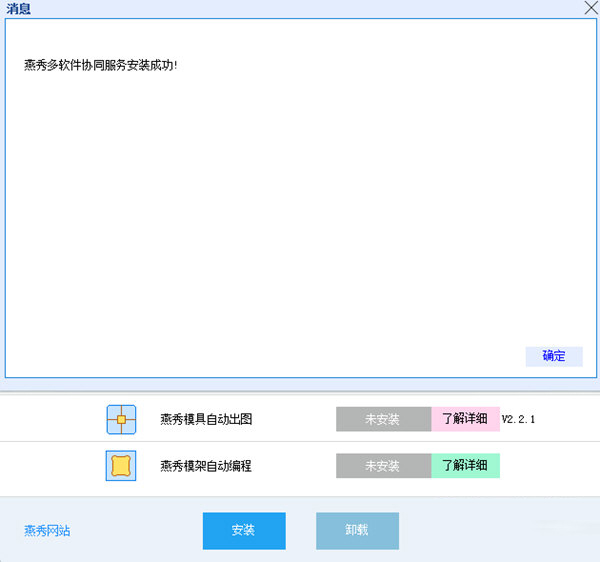This screenshot has width=600, height=562.
Task: Click 未安装 for 燕秀模具自动出图
Action: (x=383, y=419)
